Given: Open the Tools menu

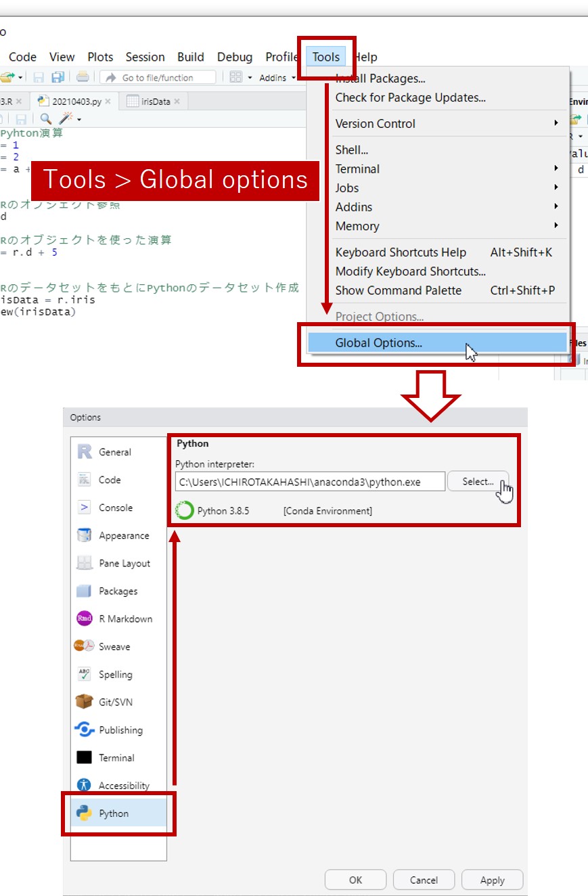Looking at the screenshot, I should click(x=325, y=57).
